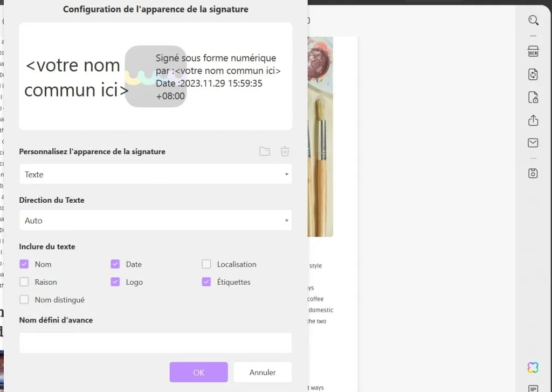Select the OCR tool

[533, 51]
